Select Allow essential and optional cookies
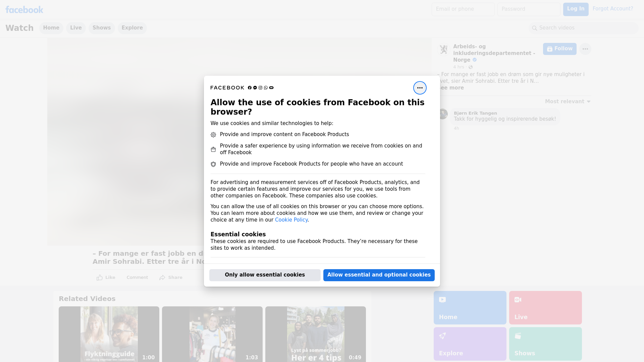644x362 pixels. pos(379,275)
